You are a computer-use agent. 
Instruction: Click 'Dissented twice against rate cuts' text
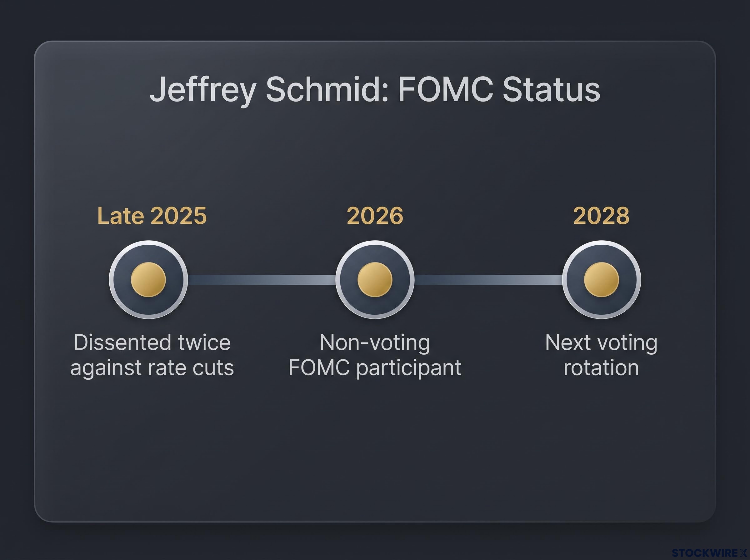(152, 355)
